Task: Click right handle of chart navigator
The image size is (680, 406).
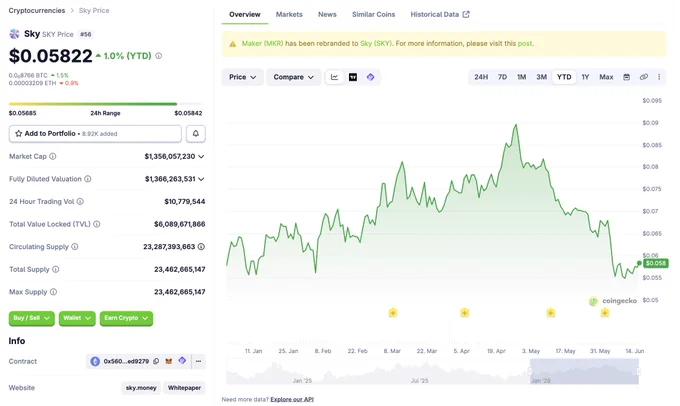Action: click(x=638, y=371)
